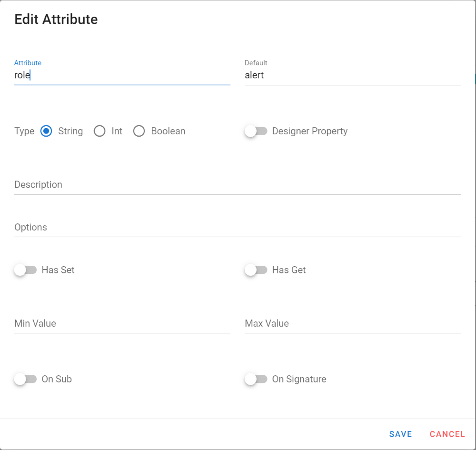Click the small Default field label
Image resolution: width=476 pixels, height=450 pixels.
[256, 63]
